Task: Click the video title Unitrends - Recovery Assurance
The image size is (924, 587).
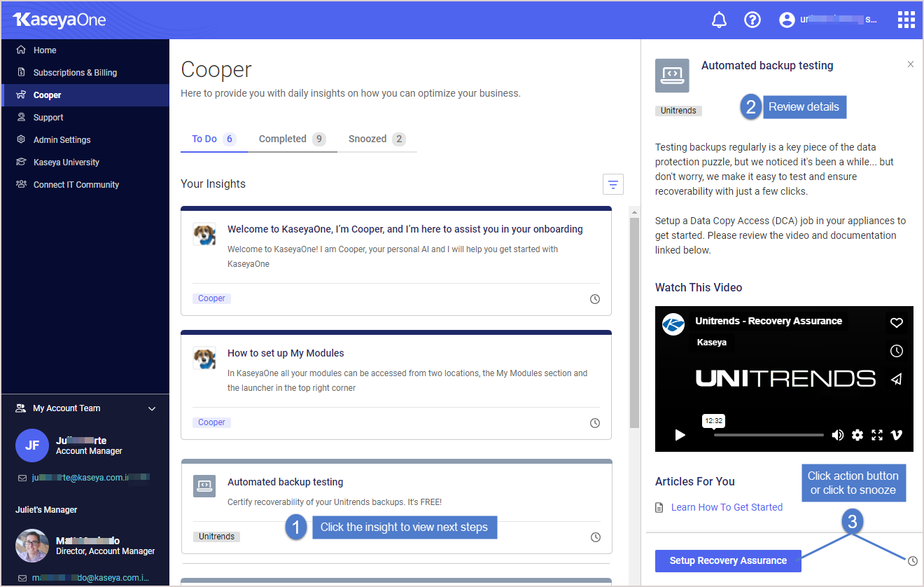Action: pyautogui.click(x=769, y=321)
